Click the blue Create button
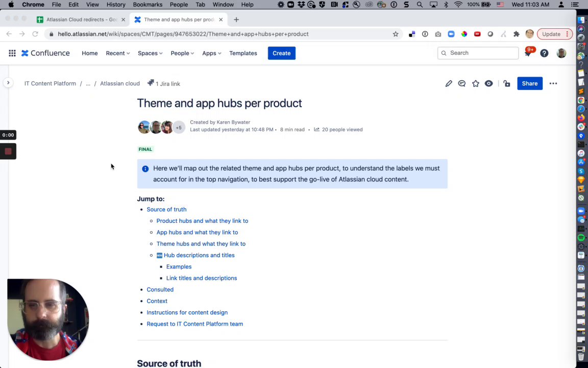 [281, 53]
